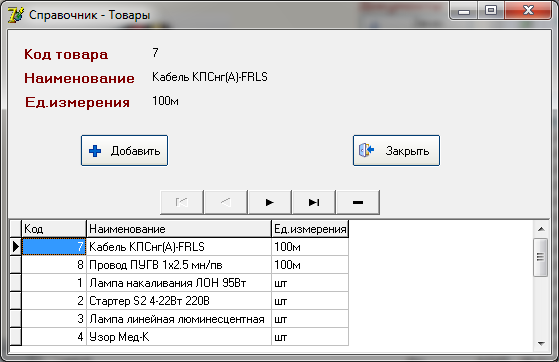559x362 pixels.
Task: Click the Закрыть button
Action: [x=396, y=151]
